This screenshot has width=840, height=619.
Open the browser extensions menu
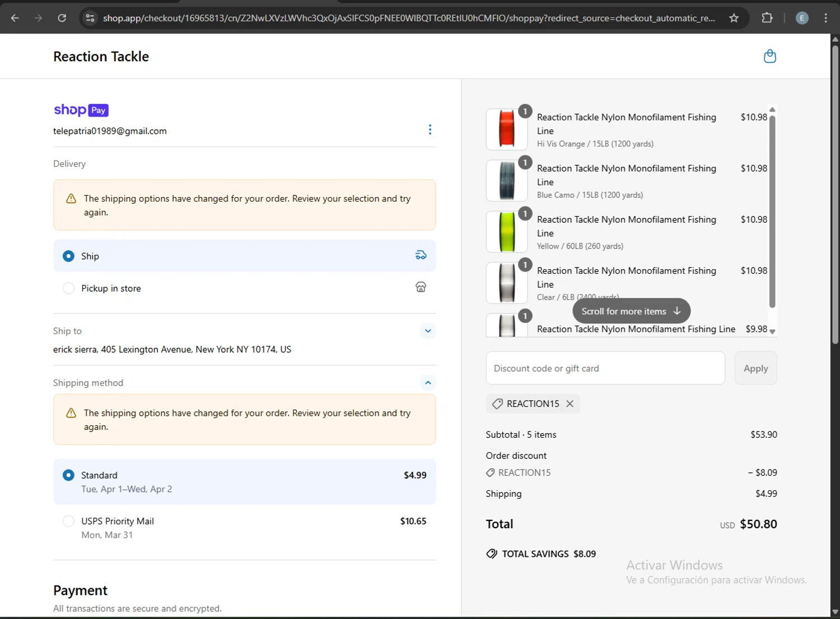[x=767, y=18]
